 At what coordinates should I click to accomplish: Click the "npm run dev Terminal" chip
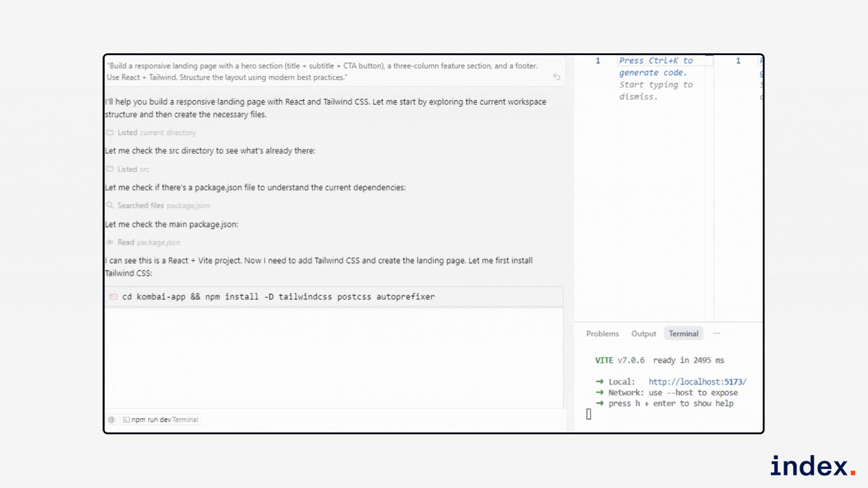160,419
